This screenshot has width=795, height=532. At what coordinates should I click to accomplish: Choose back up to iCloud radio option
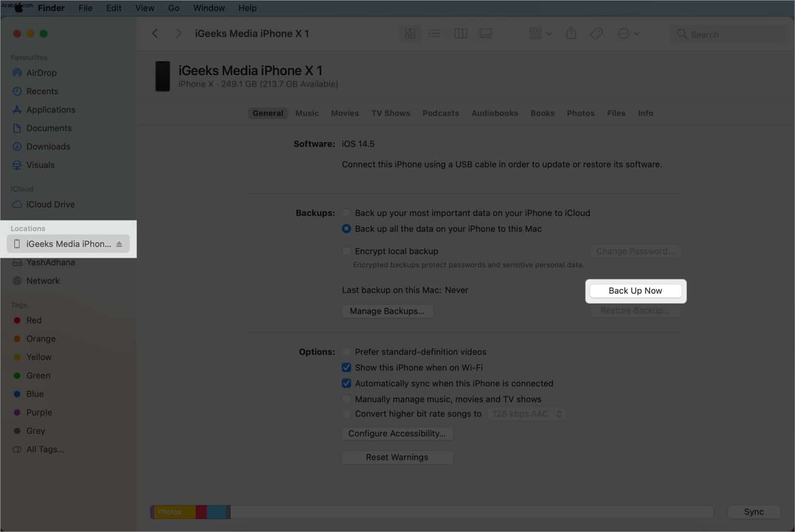pos(346,213)
